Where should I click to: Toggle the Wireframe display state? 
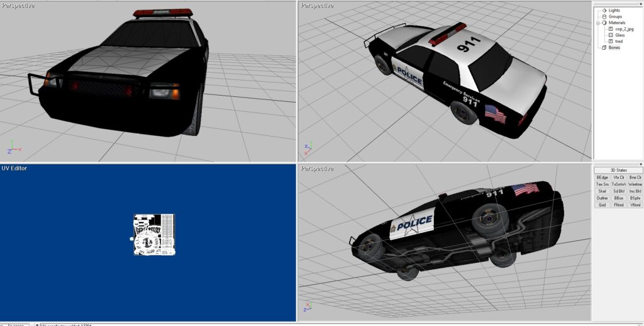click(635, 184)
